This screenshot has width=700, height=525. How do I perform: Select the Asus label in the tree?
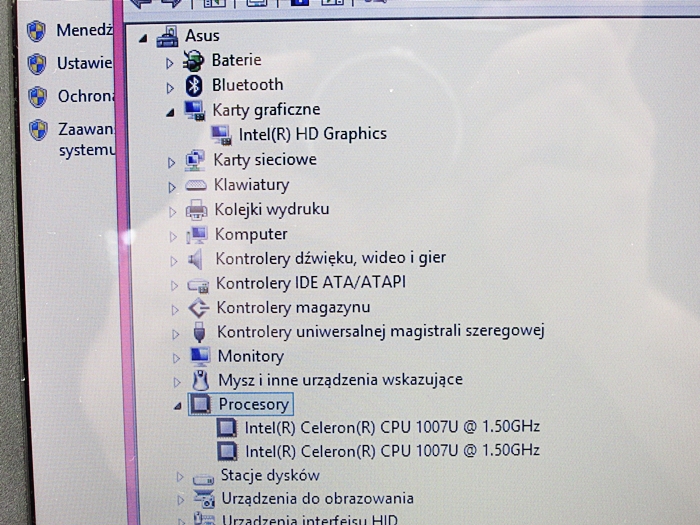coord(202,36)
